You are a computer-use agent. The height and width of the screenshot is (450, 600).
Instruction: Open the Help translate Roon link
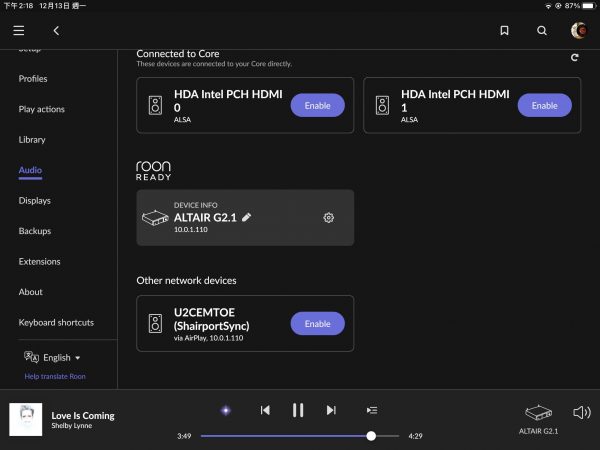click(55, 376)
